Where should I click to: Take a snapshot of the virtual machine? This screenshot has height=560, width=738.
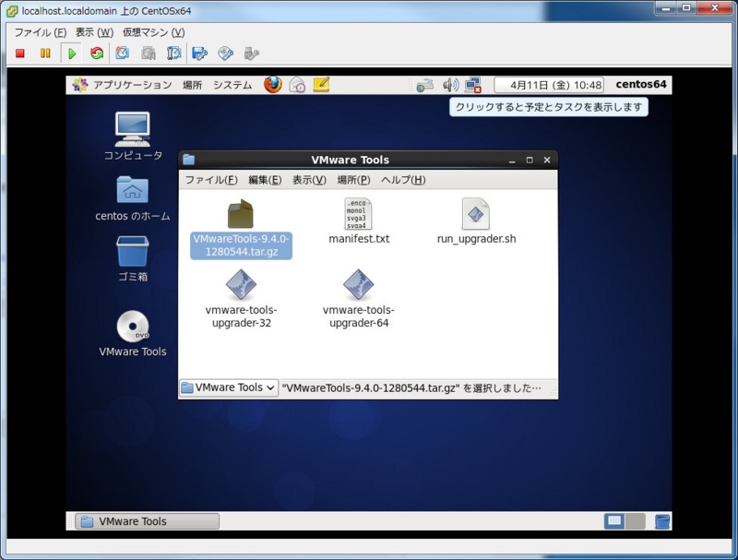tap(123, 54)
